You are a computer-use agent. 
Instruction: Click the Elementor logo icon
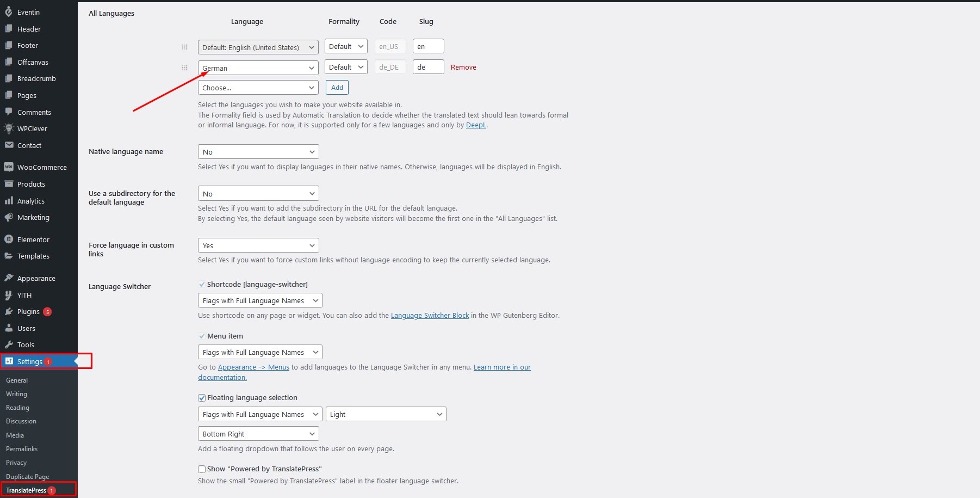coord(8,239)
